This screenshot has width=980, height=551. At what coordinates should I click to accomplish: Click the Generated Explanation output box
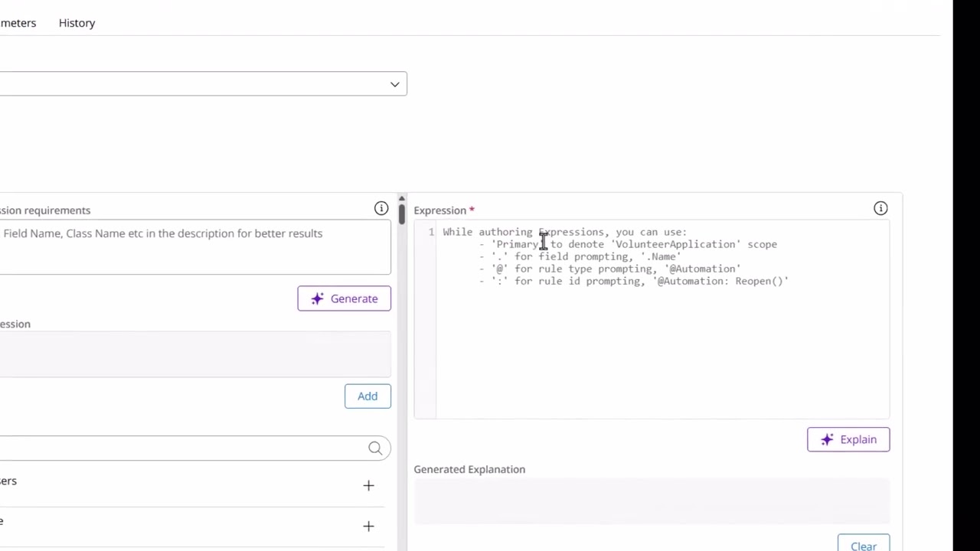coord(652,500)
